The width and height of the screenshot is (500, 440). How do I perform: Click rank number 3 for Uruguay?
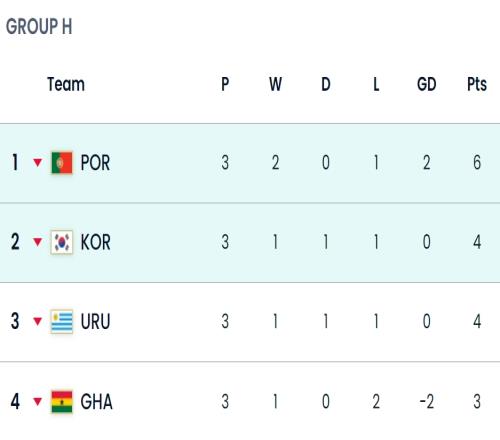click(15, 321)
